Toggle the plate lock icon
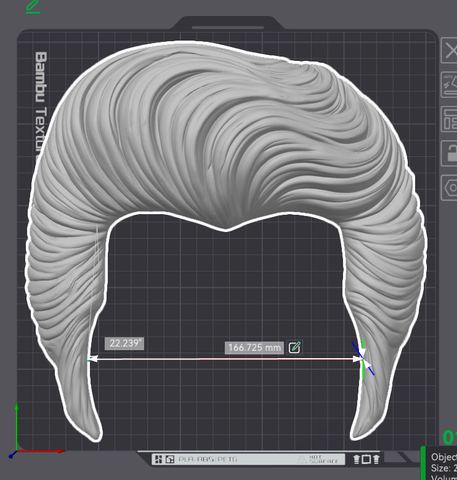 [x=449, y=153]
